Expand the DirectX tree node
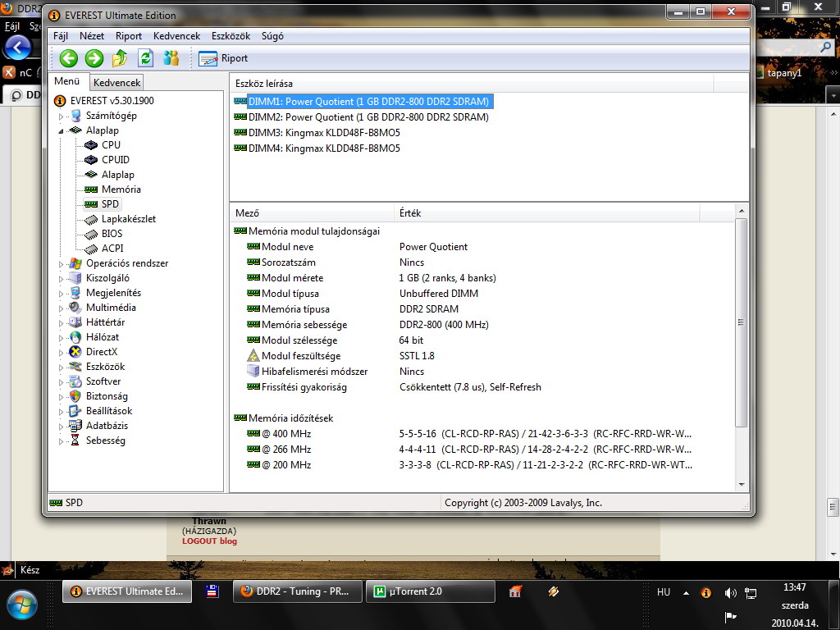 tap(61, 353)
